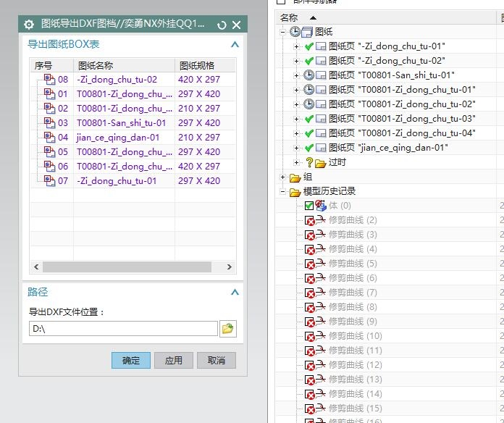Select jian_ce_qing_dan-01 in BOX table
Image resolution: width=504 pixels, height=423 pixels.
point(133,137)
